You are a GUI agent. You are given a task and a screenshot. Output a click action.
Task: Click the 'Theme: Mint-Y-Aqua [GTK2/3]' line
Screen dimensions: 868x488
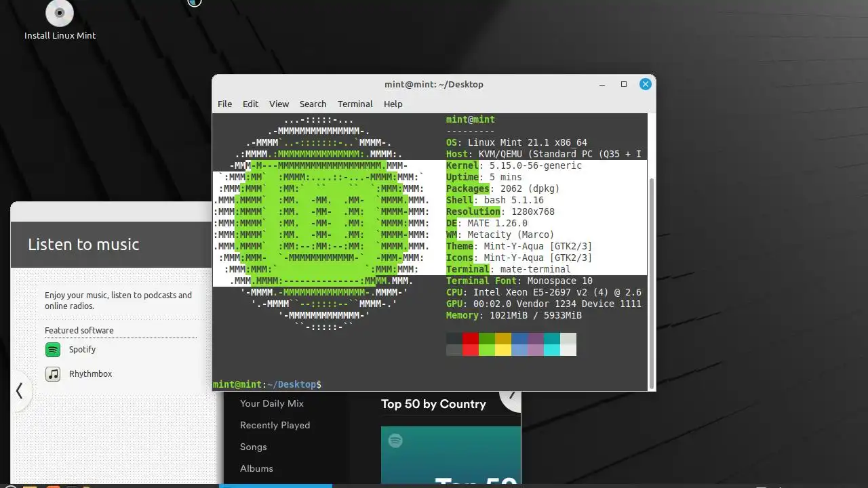coord(519,246)
